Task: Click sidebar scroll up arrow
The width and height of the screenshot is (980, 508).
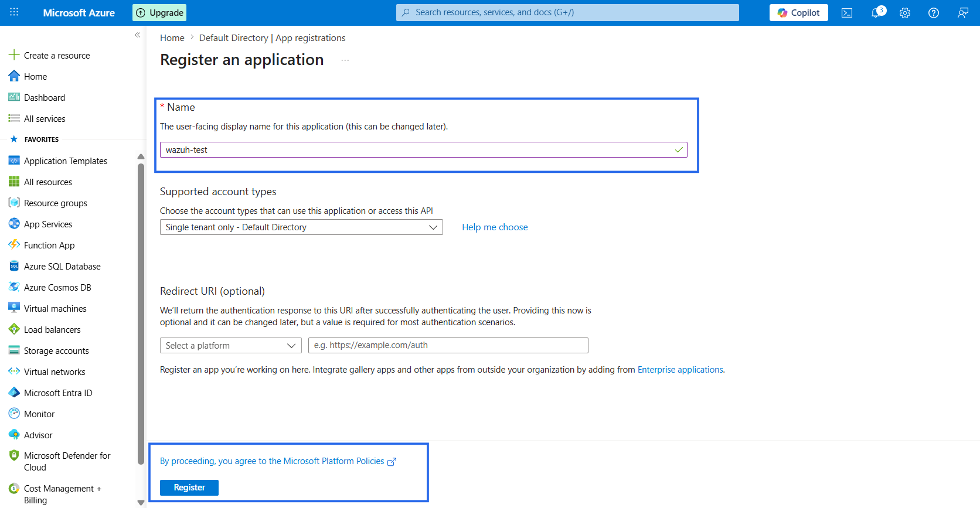Action: click(x=141, y=156)
